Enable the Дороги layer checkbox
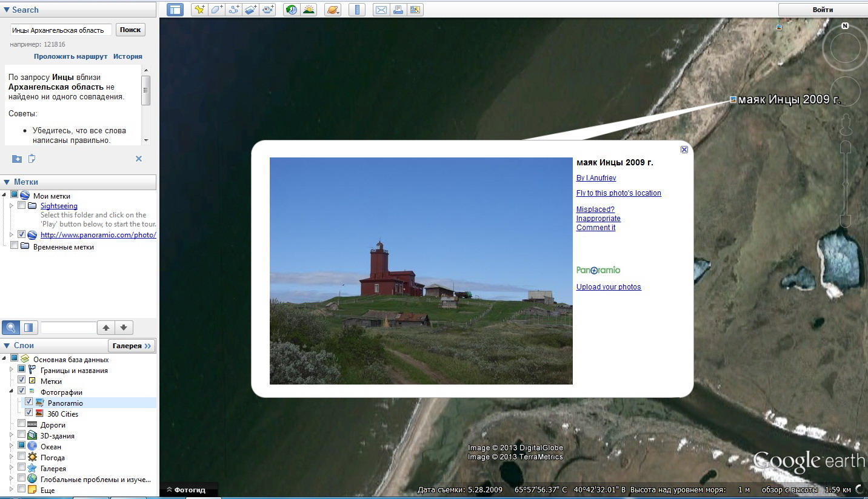868x499 pixels. pyautogui.click(x=22, y=425)
